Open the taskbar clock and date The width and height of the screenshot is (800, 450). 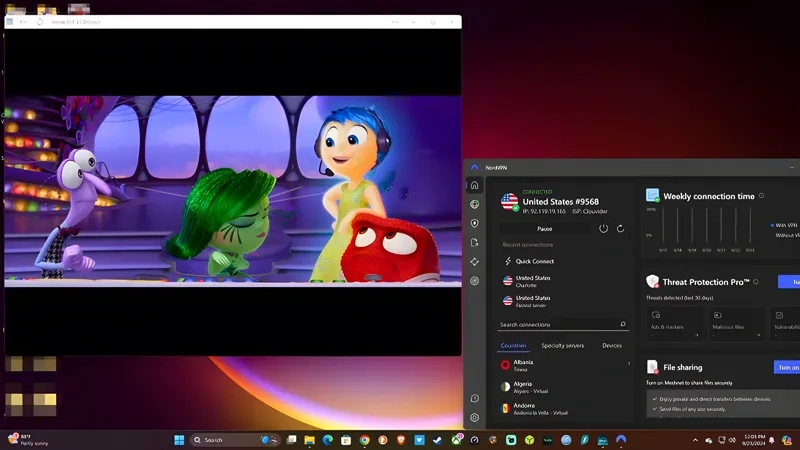(755, 440)
